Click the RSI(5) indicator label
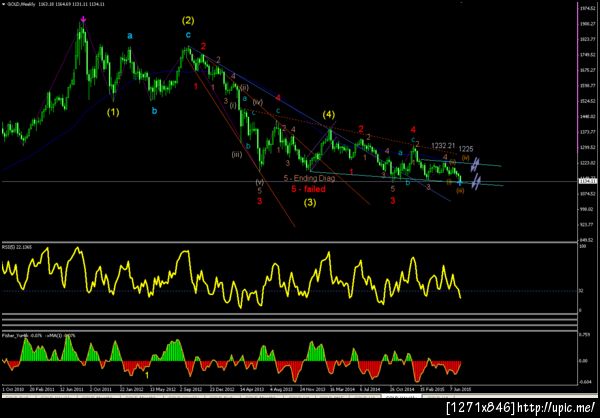The width and height of the screenshot is (600, 418). click(17, 247)
